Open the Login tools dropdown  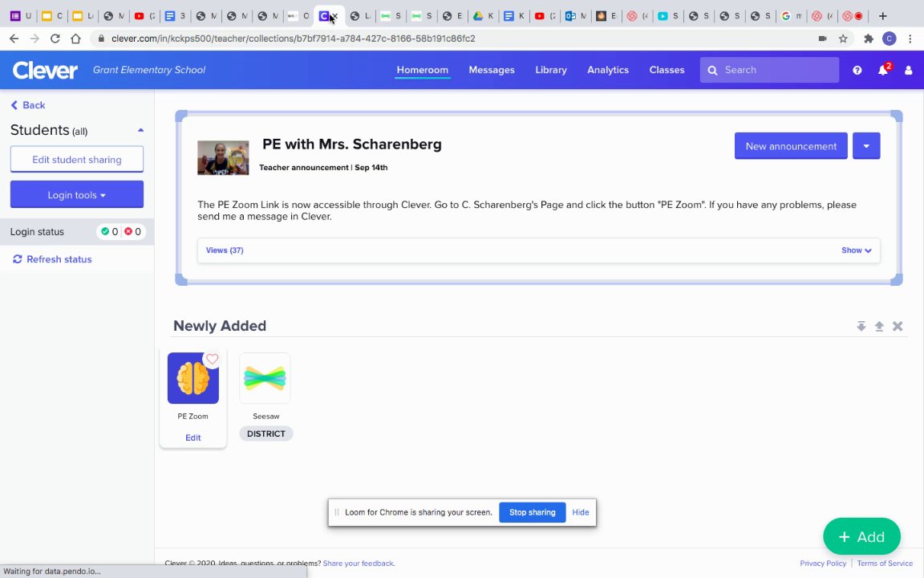77,194
